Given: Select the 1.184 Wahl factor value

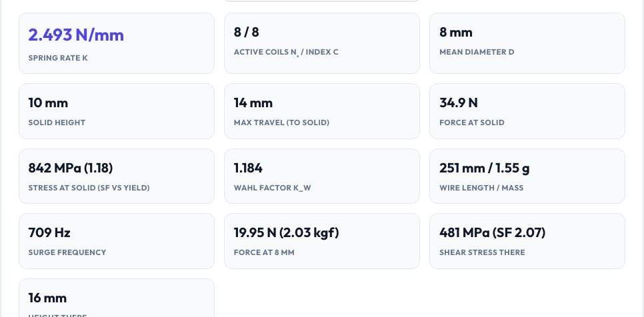Looking at the screenshot, I should (x=248, y=168).
